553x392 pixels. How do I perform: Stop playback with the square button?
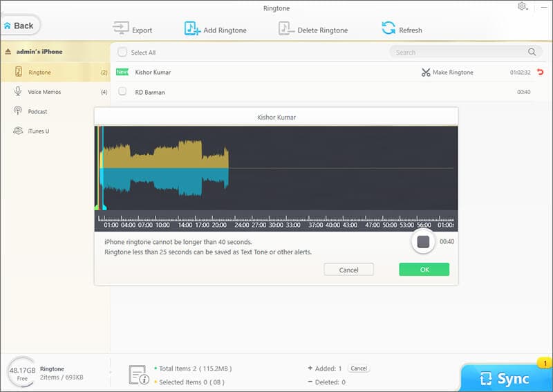click(x=423, y=242)
